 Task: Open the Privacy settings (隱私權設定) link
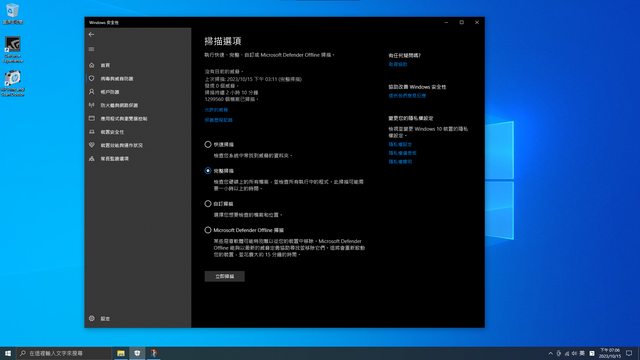click(400, 144)
